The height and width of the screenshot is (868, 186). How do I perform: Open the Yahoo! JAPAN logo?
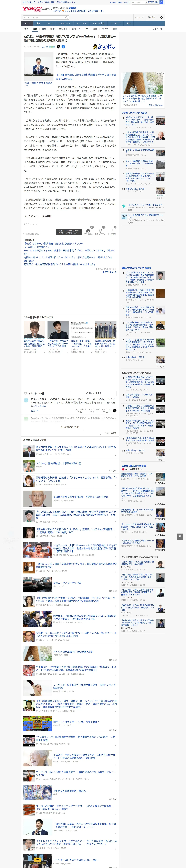(x=32, y=9)
